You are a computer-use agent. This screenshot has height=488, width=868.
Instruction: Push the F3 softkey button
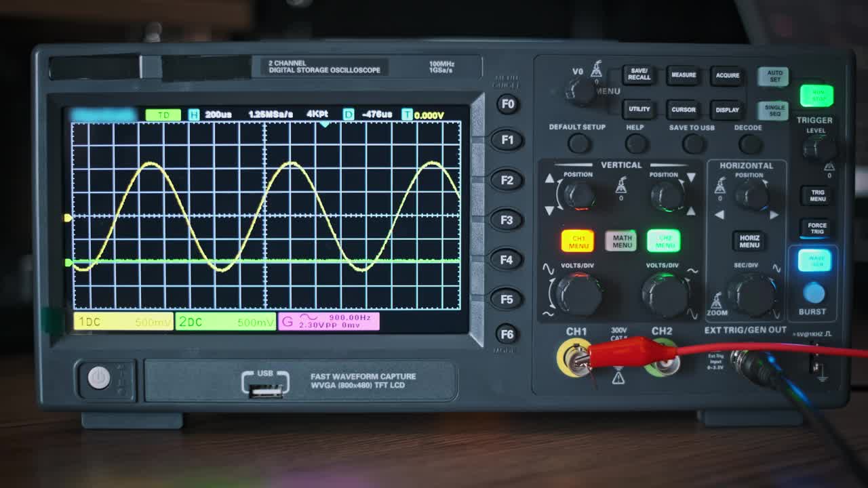507,220
